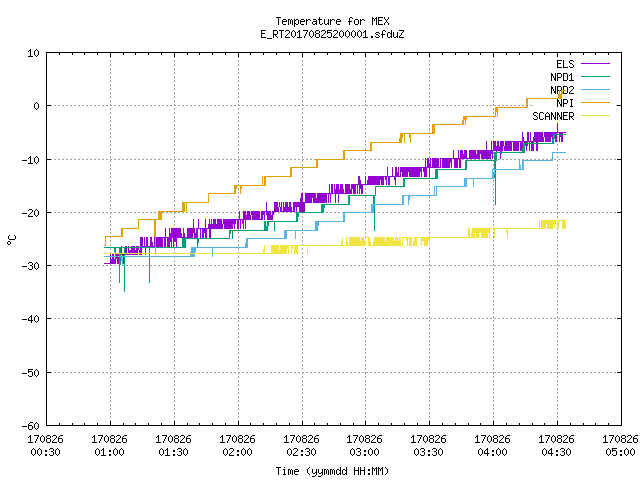Click the x-axis time label '02:00'
The height and width of the screenshot is (480, 640).
pyautogui.click(x=237, y=452)
